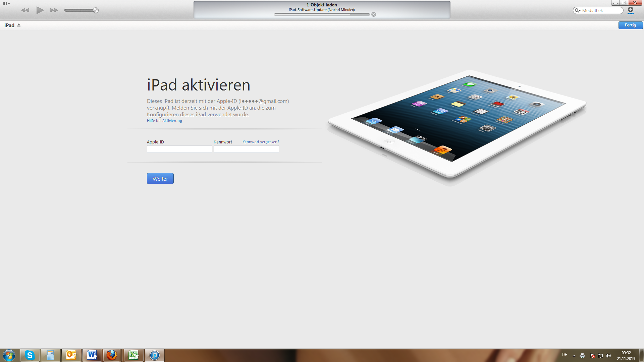This screenshot has width=644, height=362.
Task: Click the Kennwort vergessen? link
Action: (261, 142)
